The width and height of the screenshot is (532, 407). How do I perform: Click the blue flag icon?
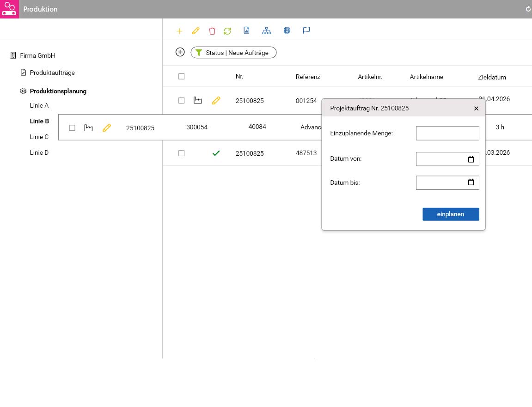pyautogui.click(x=306, y=30)
